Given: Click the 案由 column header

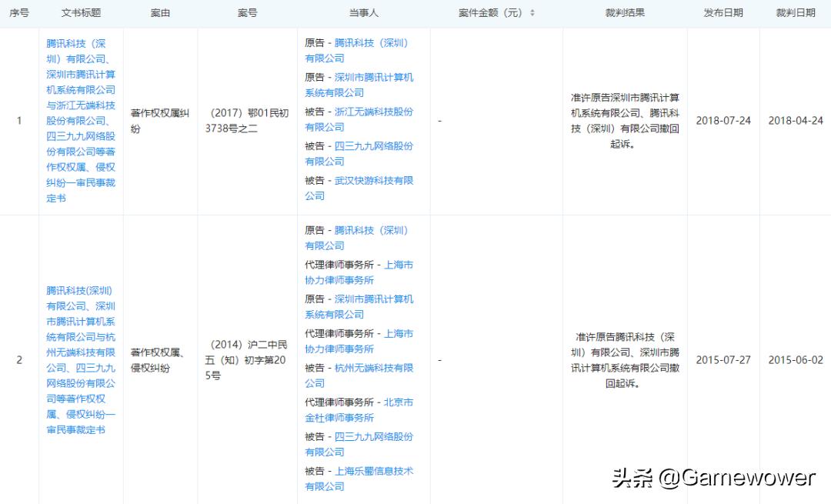Looking at the screenshot, I should coord(160,12).
